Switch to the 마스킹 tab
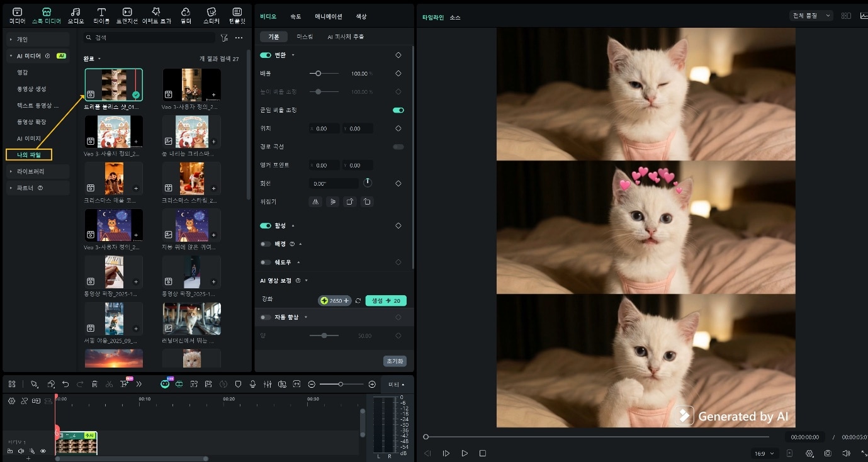The image size is (868, 462). 306,37
